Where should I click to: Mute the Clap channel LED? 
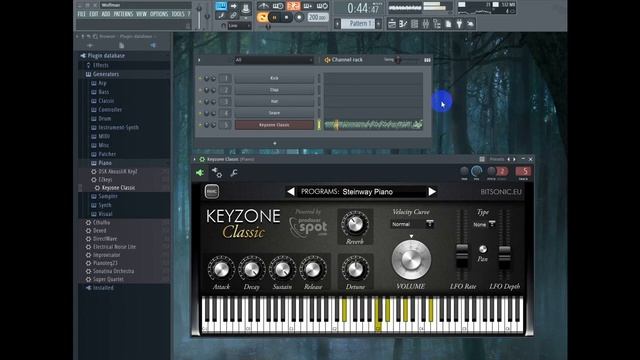[200, 90]
